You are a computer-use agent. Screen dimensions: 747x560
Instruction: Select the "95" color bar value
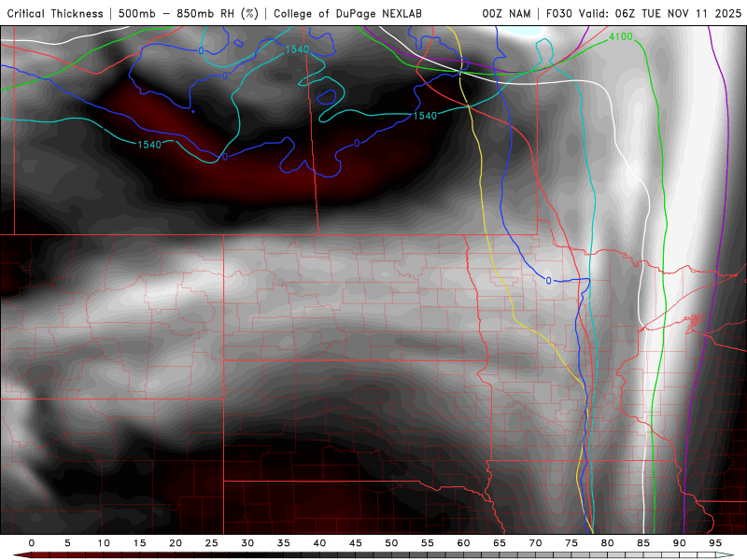[x=715, y=543]
